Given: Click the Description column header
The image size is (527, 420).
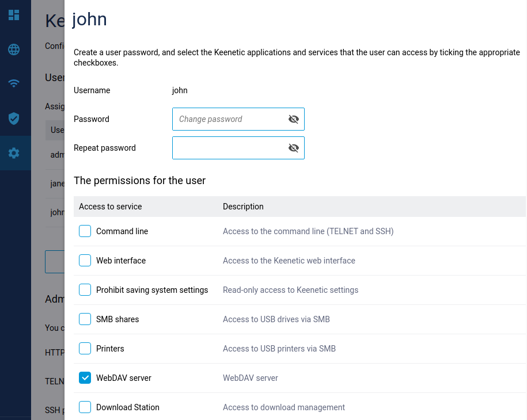Looking at the screenshot, I should coord(243,207).
